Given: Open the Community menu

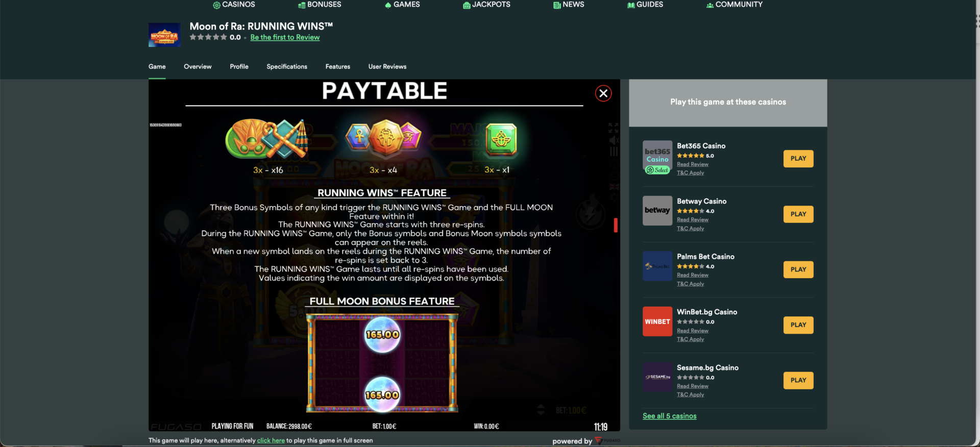Looking at the screenshot, I should click(x=734, y=5).
